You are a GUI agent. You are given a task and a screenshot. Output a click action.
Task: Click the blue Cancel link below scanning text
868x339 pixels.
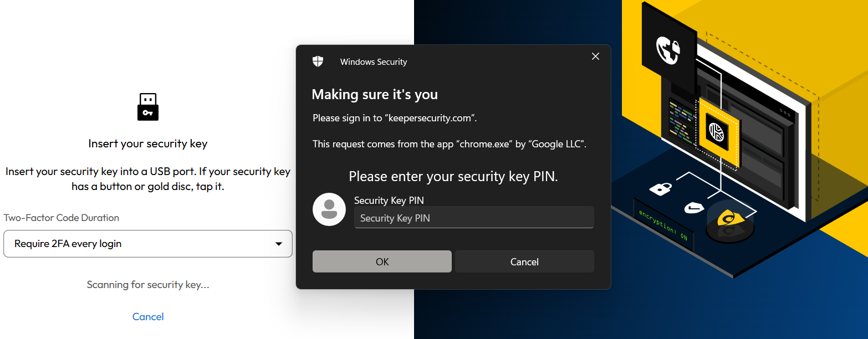(x=148, y=317)
